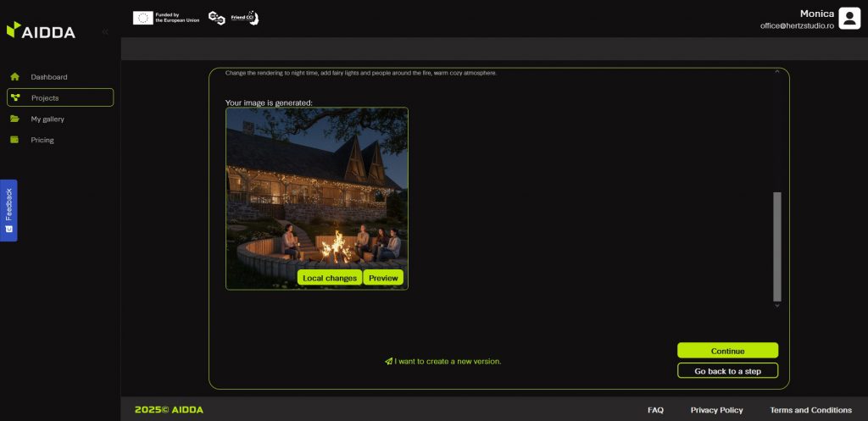Open the My gallery menu item
Image resolution: width=868 pixels, height=421 pixels.
(x=47, y=119)
